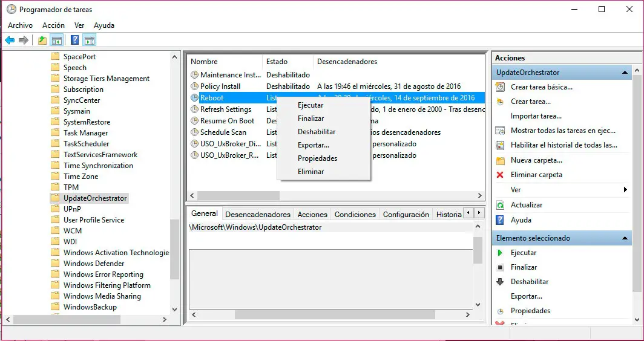Click the Crear tarea icon

click(x=500, y=102)
